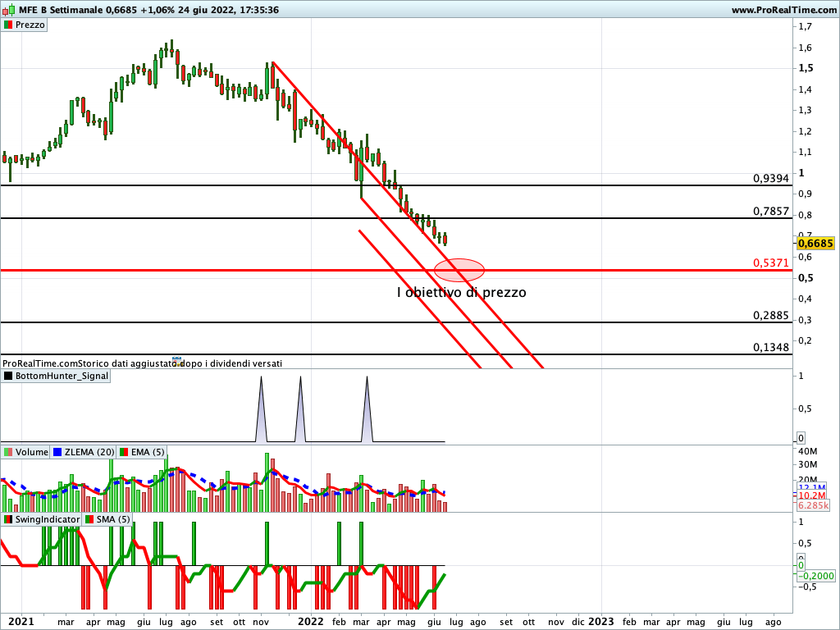Click the SwingIndicator legend icon
Screen dimensions: 840x630
pyautogui.click(x=8, y=519)
